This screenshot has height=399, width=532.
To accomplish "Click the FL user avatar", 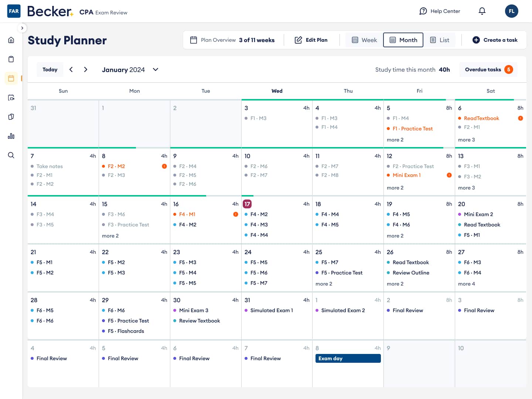I will [x=511, y=11].
